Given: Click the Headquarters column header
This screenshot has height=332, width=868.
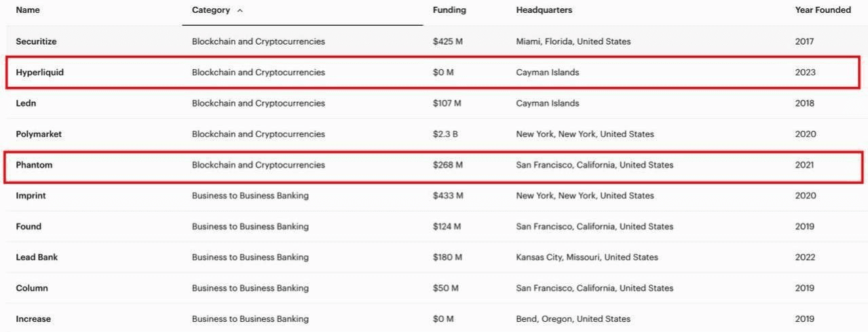Looking at the screenshot, I should [x=544, y=10].
